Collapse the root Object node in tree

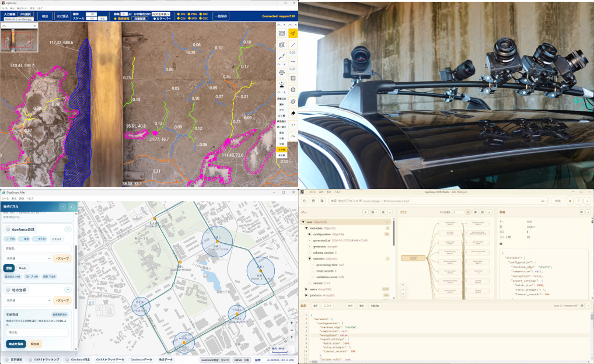[303, 222]
